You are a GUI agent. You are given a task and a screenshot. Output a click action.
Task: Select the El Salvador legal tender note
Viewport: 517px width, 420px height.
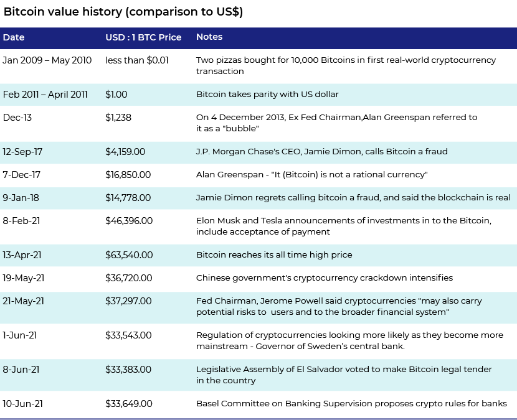coord(344,375)
